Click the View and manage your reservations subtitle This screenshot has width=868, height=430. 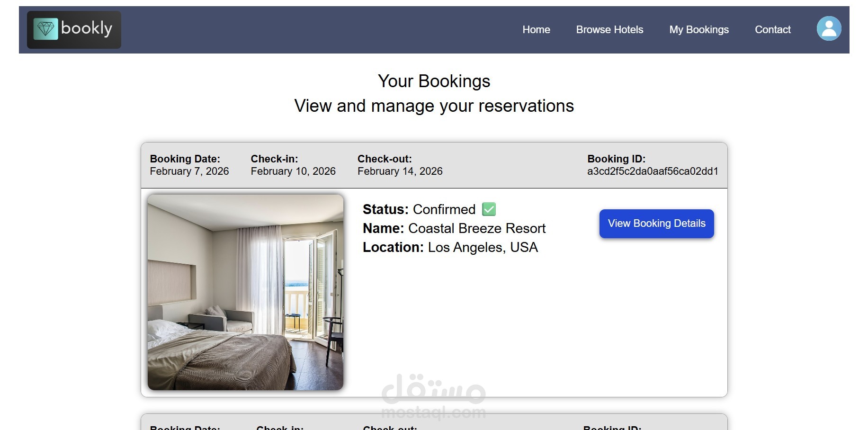coord(434,106)
